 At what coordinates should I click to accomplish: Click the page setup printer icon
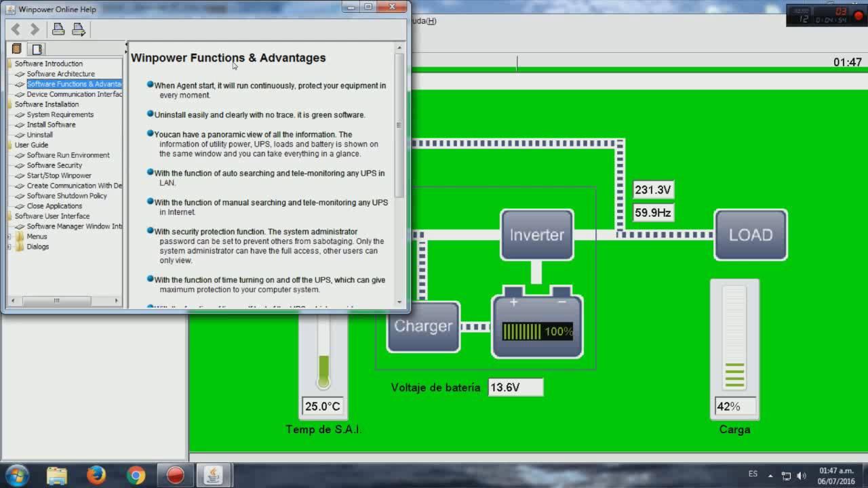point(78,29)
